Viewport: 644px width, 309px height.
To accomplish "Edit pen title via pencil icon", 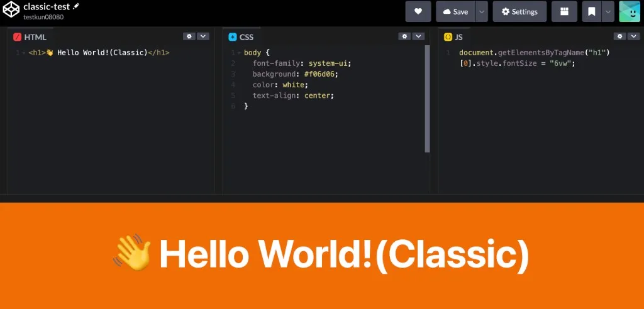I will click(75, 7).
